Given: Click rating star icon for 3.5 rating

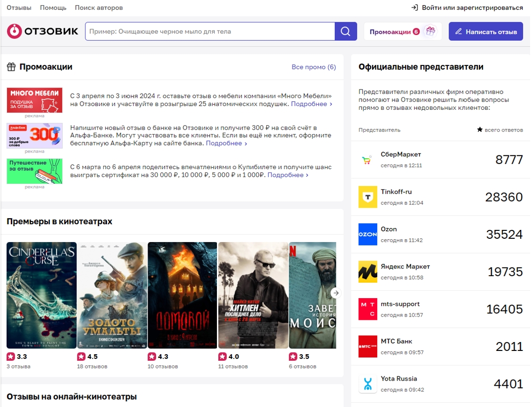Looking at the screenshot, I should pyautogui.click(x=293, y=357).
